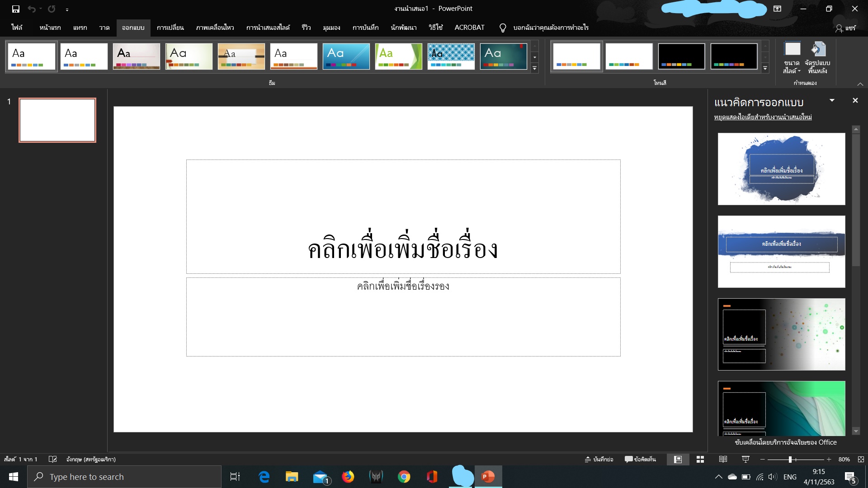This screenshot has height=488, width=868.
Task: Start slideshow from status bar icon
Action: pyautogui.click(x=745, y=460)
